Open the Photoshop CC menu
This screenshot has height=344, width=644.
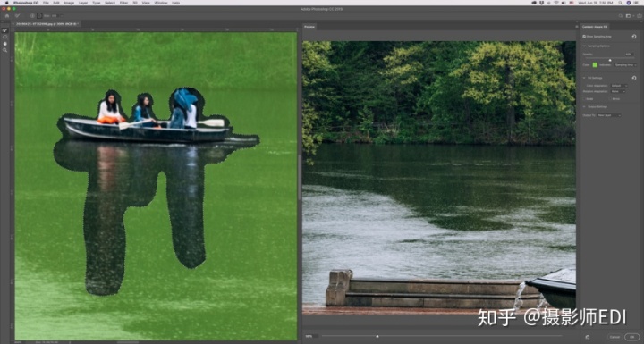(x=26, y=3)
